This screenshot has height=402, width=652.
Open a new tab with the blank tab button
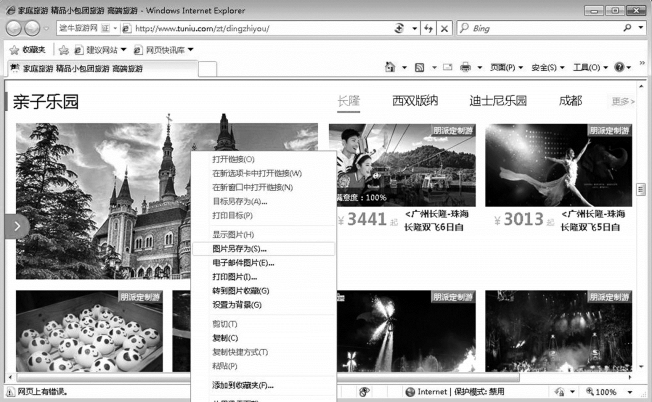[x=207, y=69]
